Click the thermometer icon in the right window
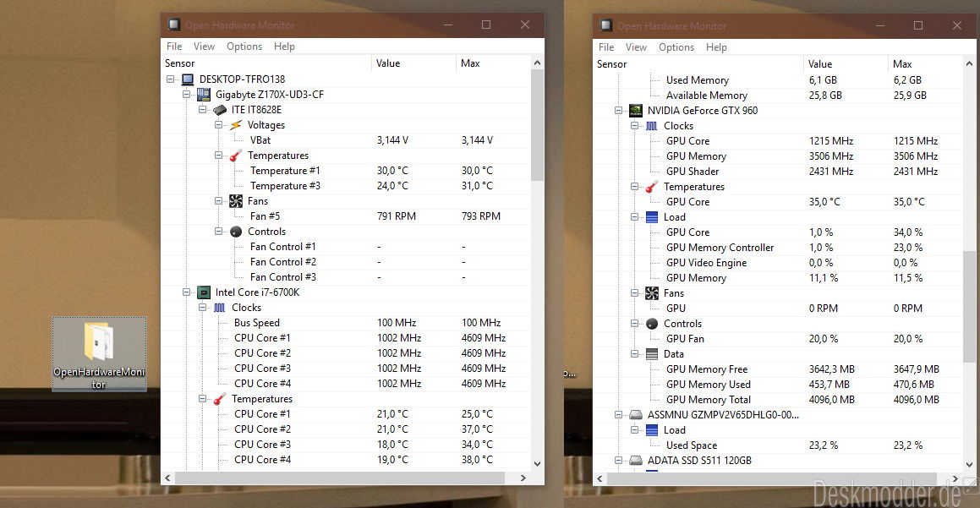This screenshot has height=508, width=980. pos(652,187)
